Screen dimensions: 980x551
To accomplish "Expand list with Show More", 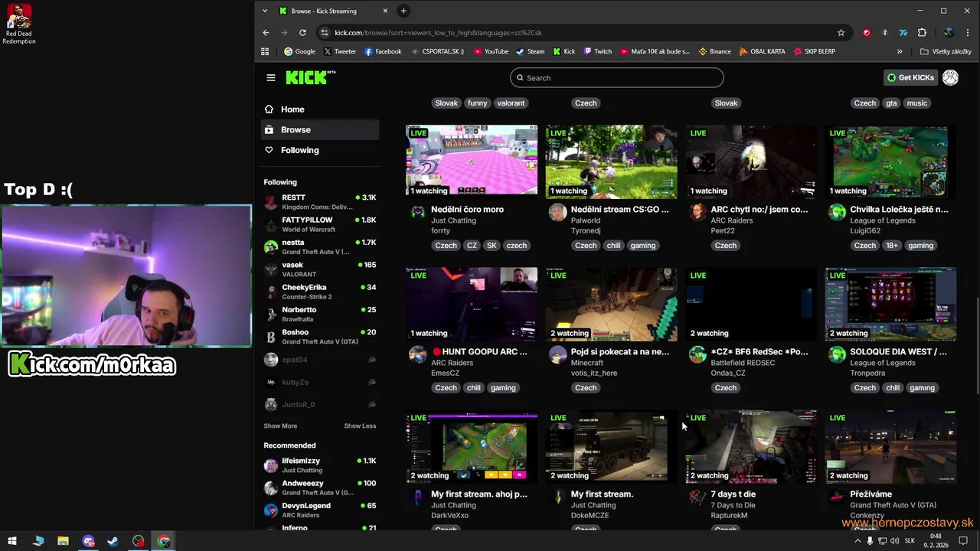I will [x=280, y=425].
